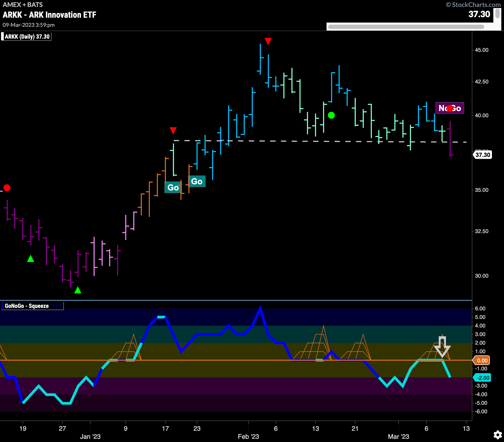Click the 35.00 price axis label
Viewport: 504px width, 442px height.
481,190
